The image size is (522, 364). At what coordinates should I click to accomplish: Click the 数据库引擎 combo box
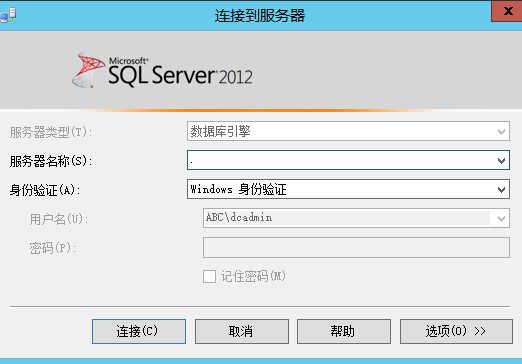tap(348, 131)
